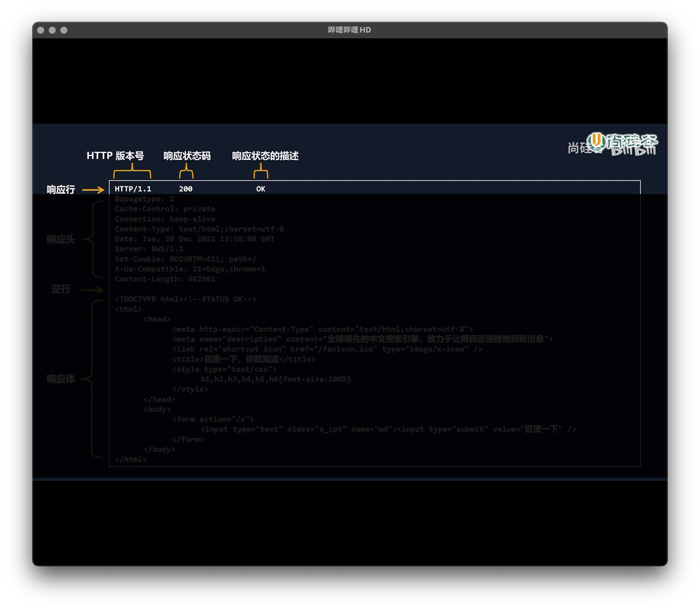Click the HTTP 版本号 heading text
Image resolution: width=700 pixels, height=609 pixels.
click(116, 156)
